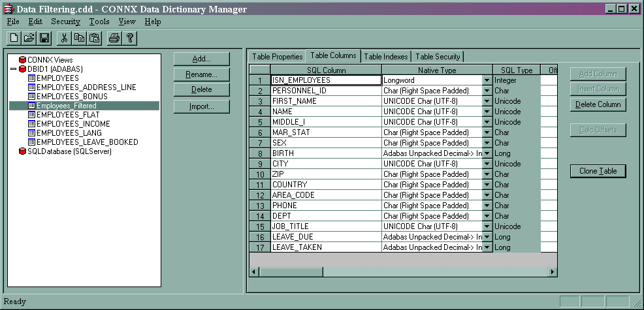The height and width of the screenshot is (310, 644).
Task: Click the MAR_STAT SQL column cell
Action: [x=326, y=132]
